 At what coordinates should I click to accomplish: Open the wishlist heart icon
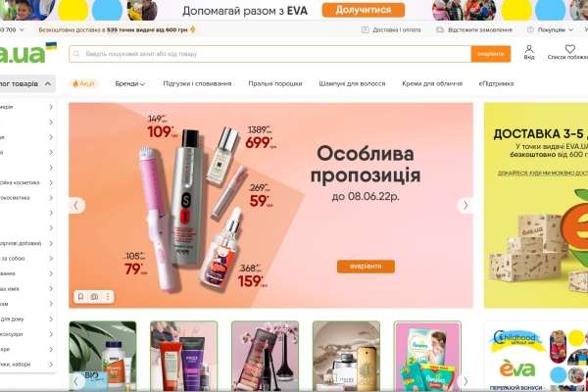pos(569,49)
